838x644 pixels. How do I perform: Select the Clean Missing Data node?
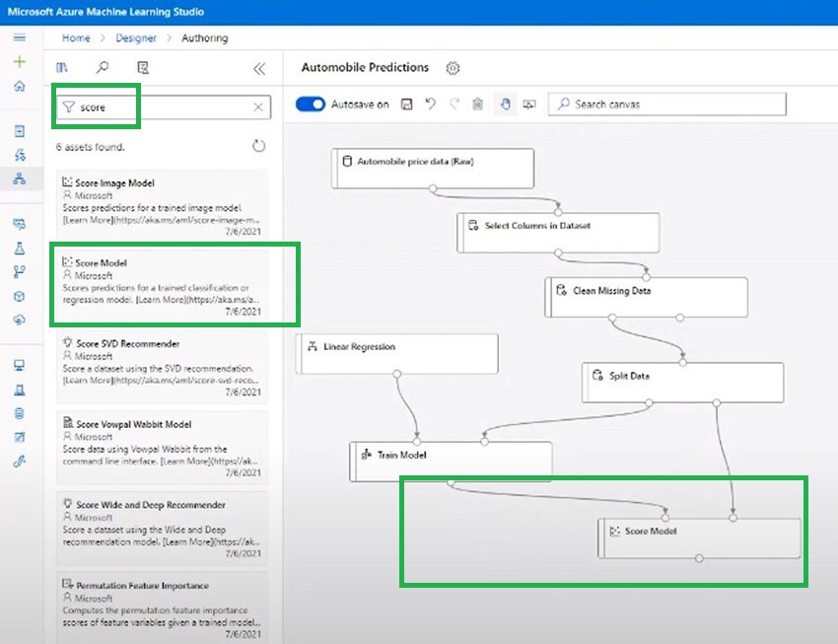pos(646,297)
